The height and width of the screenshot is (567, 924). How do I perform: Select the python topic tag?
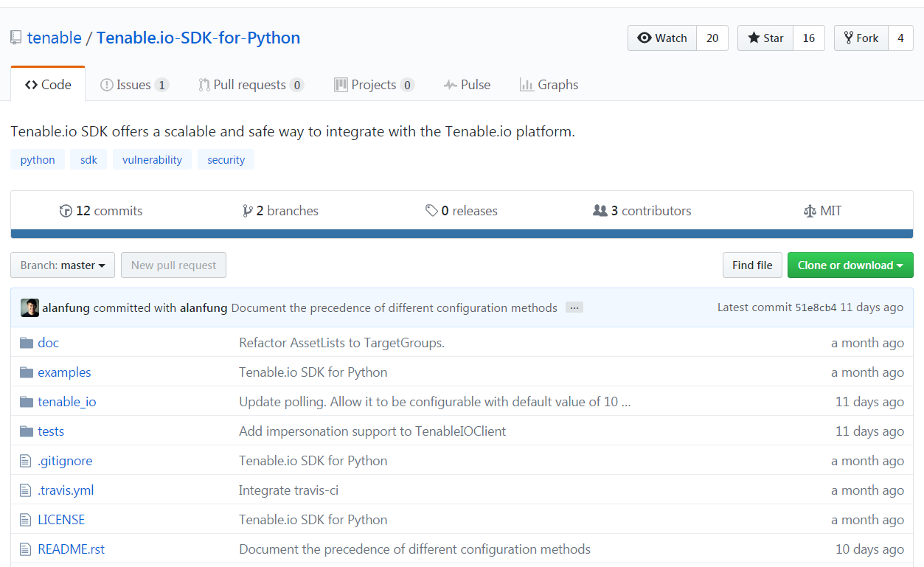click(x=38, y=159)
